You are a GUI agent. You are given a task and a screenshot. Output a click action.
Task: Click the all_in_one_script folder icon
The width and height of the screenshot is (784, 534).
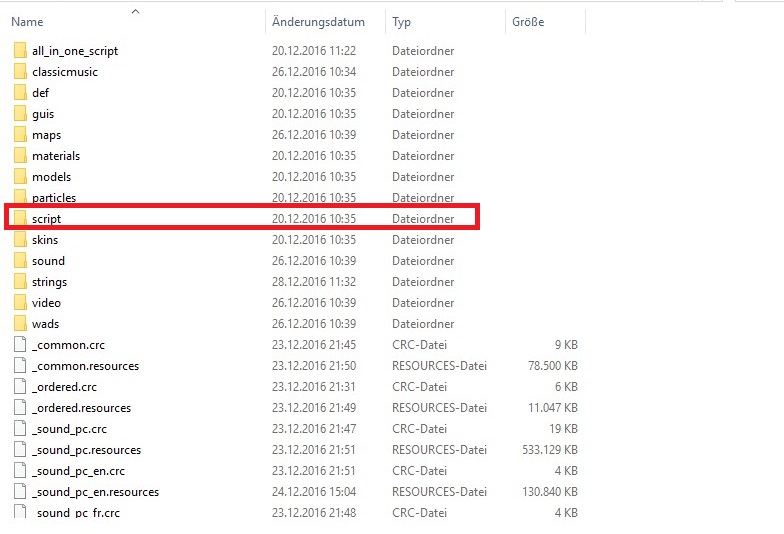tap(21, 51)
